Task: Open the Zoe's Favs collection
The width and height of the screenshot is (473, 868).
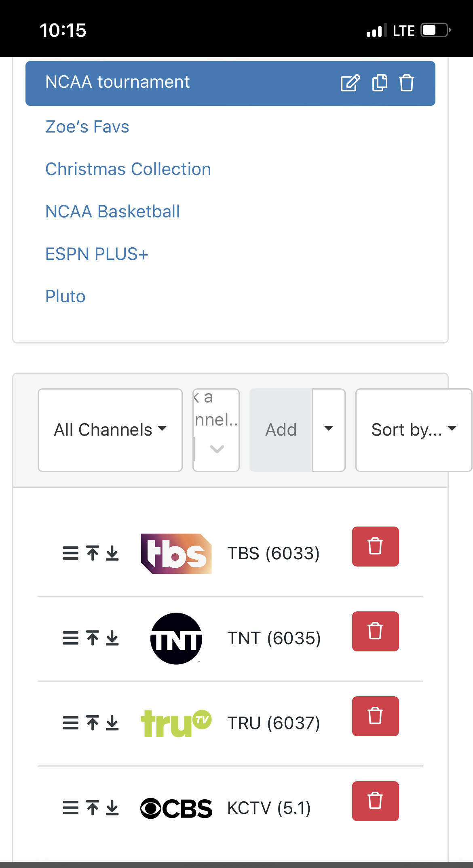Action: coord(87,127)
